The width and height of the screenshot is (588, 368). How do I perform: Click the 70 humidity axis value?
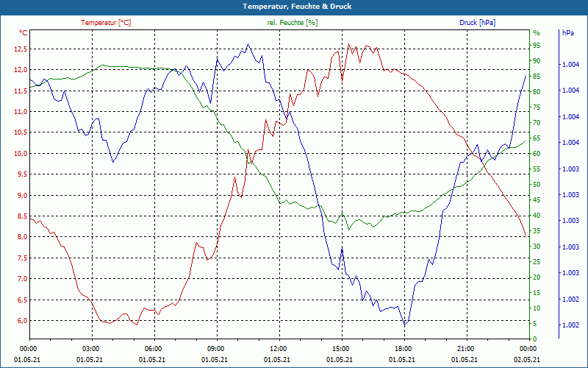click(537, 122)
